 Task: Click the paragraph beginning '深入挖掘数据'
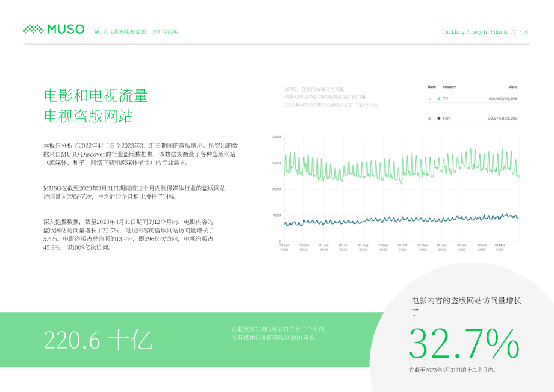point(129,235)
